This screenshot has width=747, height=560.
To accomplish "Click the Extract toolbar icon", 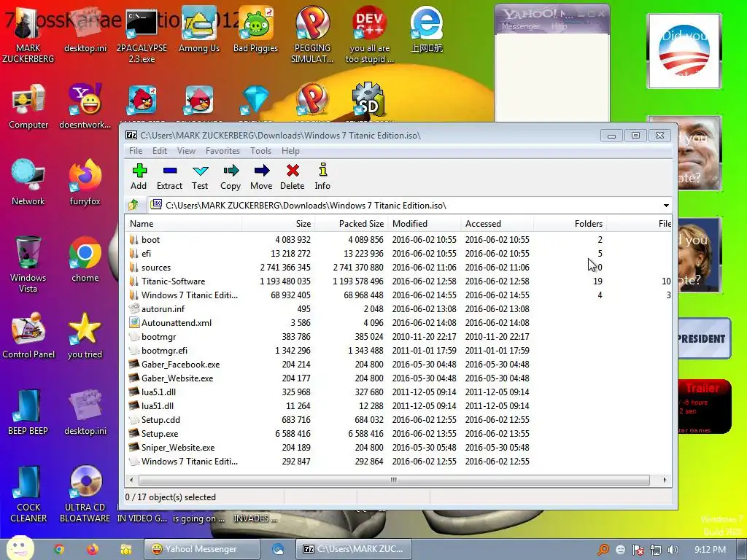I will pos(169,176).
